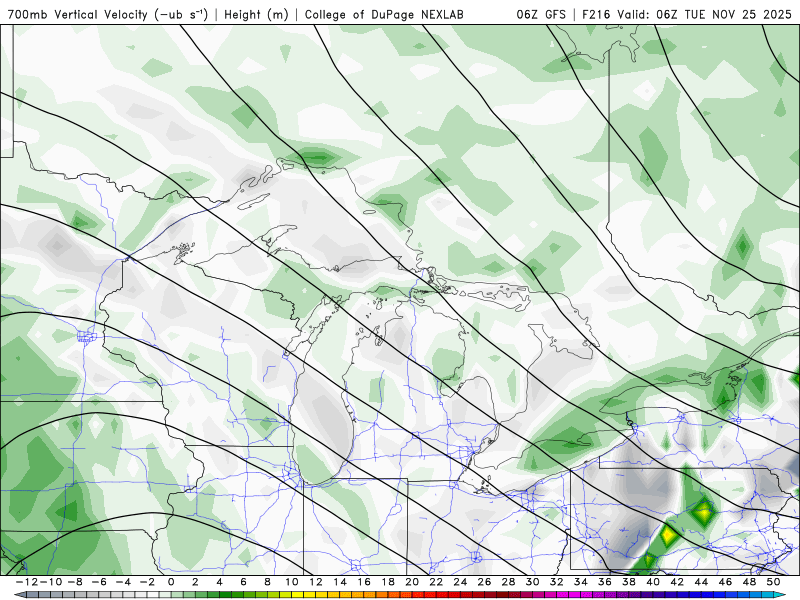
Task: Click the 'F216' forecast hour label
Action: [597, 14]
